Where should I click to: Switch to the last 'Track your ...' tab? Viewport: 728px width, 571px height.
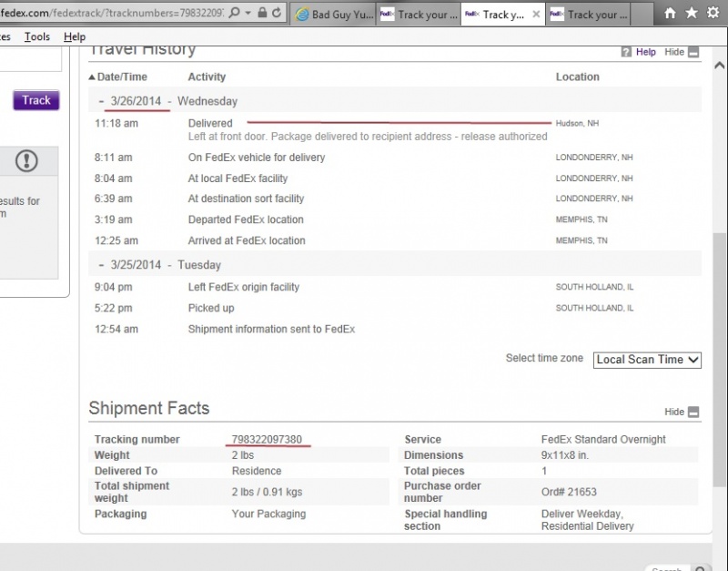[x=588, y=15]
